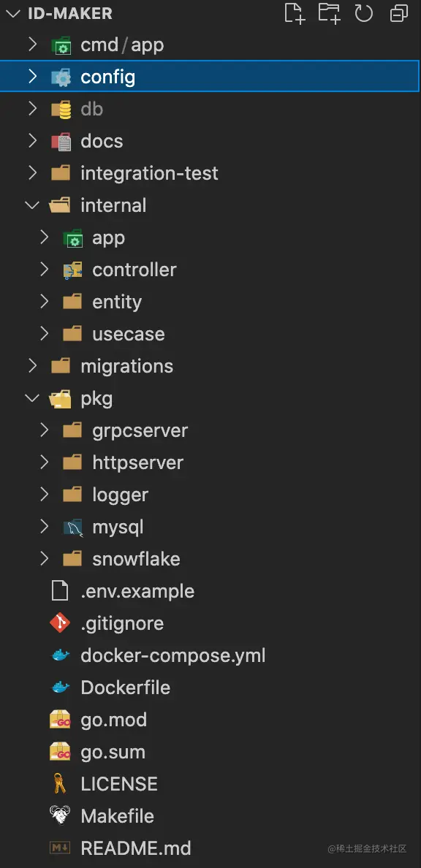The width and height of the screenshot is (421, 868).
Task: Open the docker-compose.yml file
Action: [x=172, y=655]
